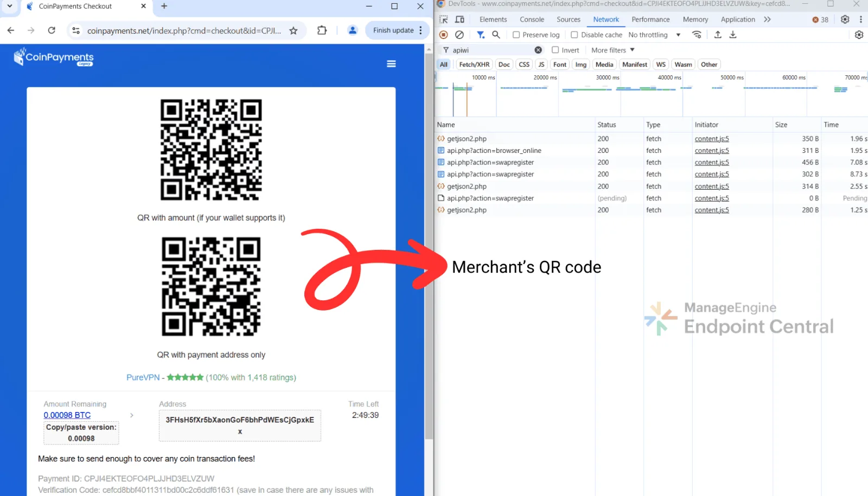This screenshot has width=868, height=496.
Task: Show more DevTools tabs chevron
Action: click(767, 20)
